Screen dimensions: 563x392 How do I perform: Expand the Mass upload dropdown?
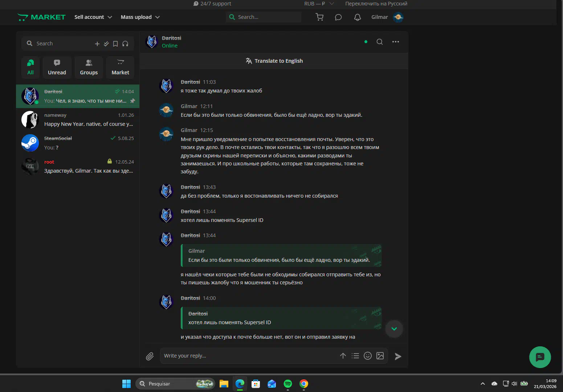coord(140,17)
